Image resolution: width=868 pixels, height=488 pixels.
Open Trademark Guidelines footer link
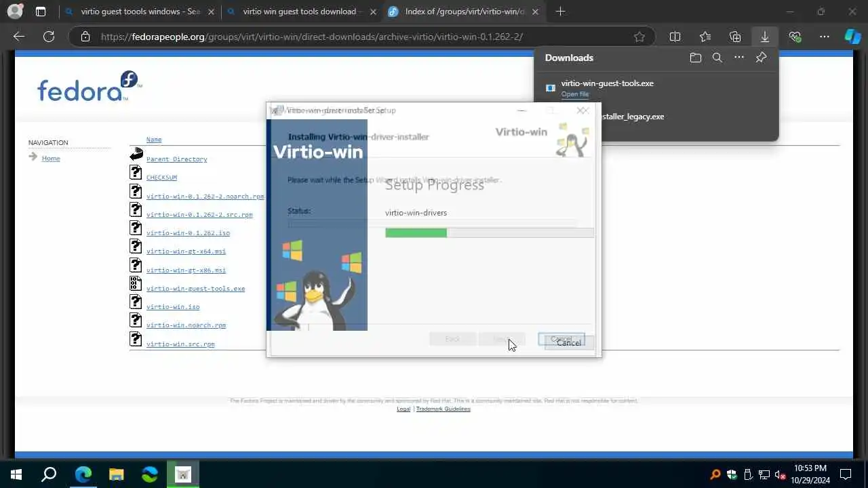click(443, 409)
